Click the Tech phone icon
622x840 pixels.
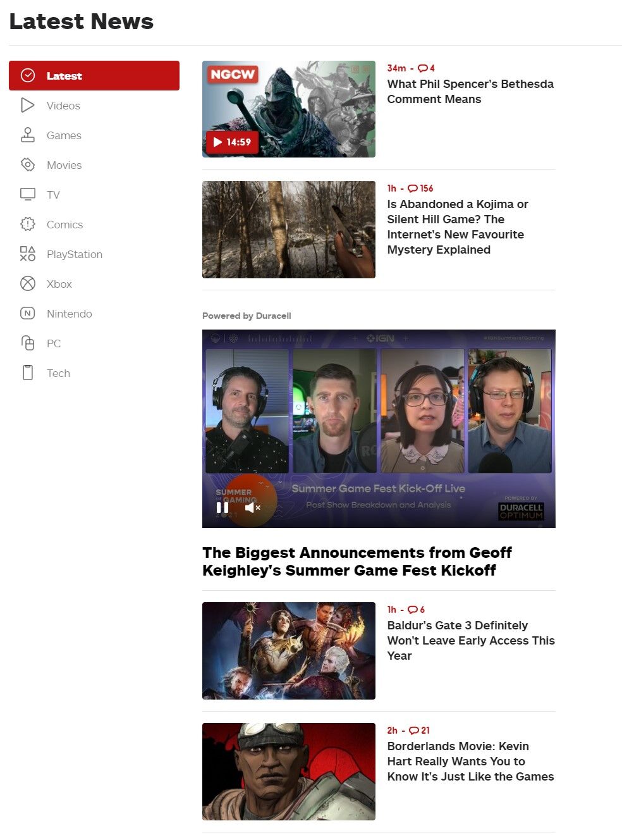click(x=28, y=373)
